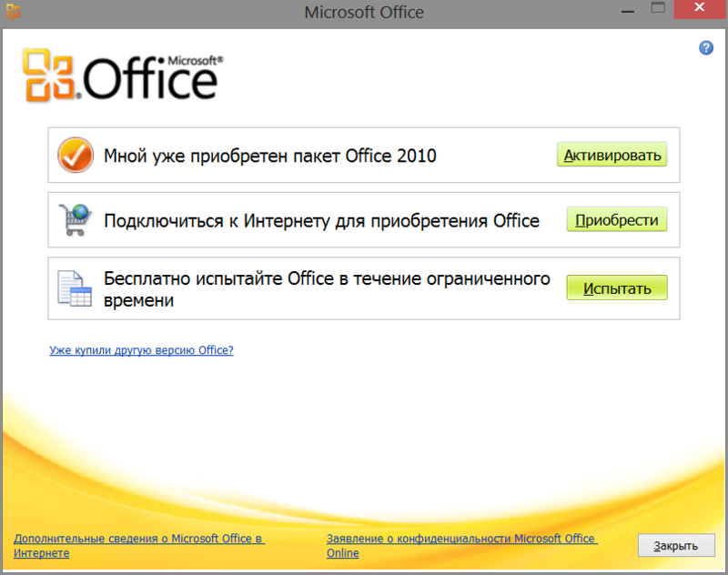The height and width of the screenshot is (575, 728).
Task: Open Дополнительные сведения о Microsoft Office link
Action: click(139, 545)
